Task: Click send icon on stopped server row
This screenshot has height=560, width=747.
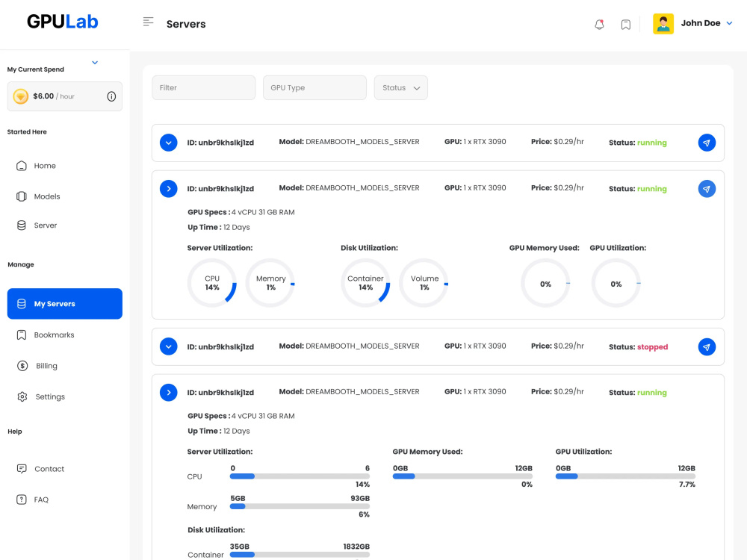Action: 707,347
